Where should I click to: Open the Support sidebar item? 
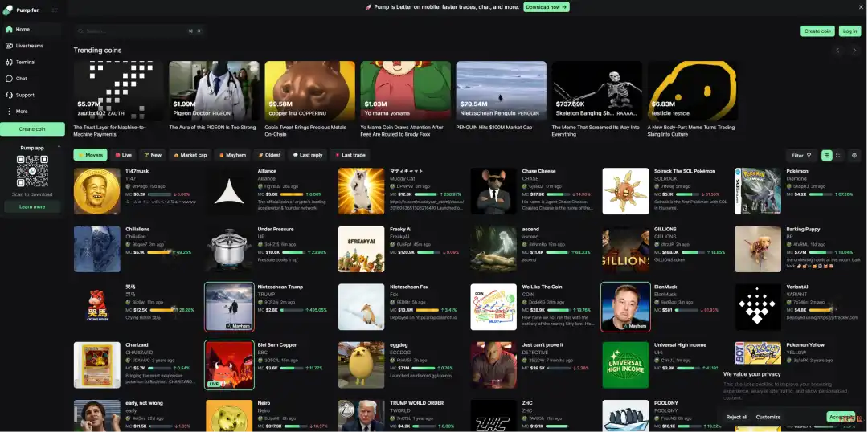pyautogui.click(x=25, y=95)
